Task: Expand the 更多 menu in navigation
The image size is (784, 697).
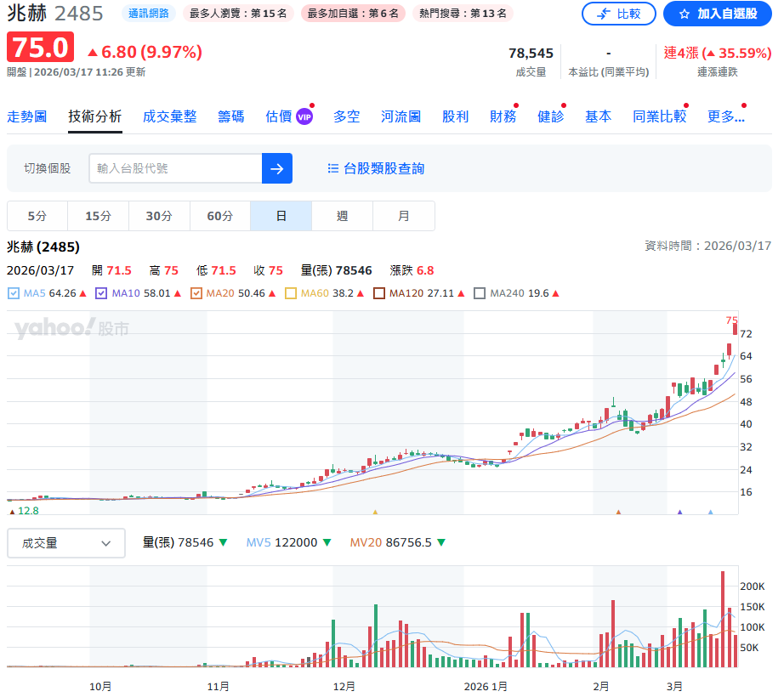Action: tap(725, 116)
